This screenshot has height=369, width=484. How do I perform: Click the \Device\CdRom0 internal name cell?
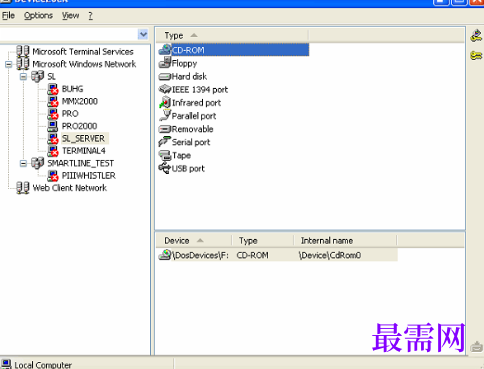pyautogui.click(x=330, y=255)
